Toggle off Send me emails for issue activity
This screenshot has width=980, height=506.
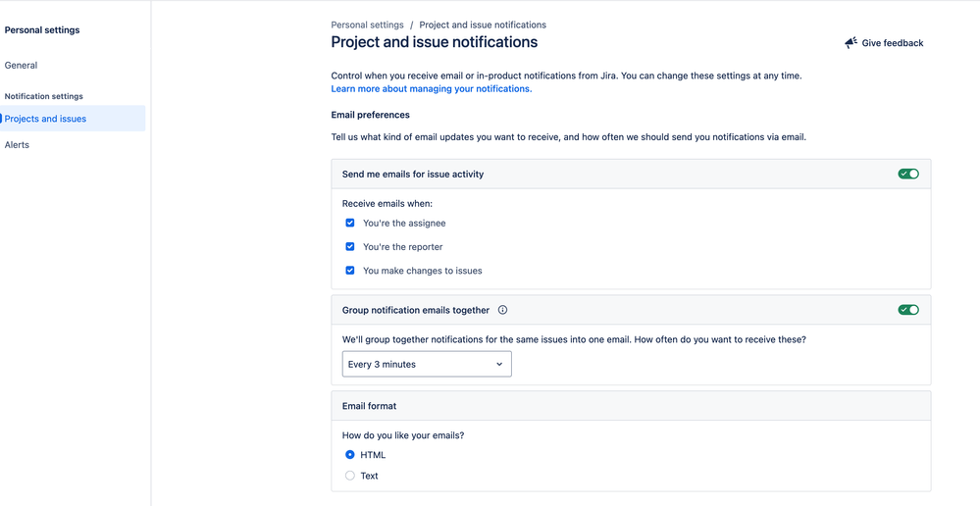[908, 174]
